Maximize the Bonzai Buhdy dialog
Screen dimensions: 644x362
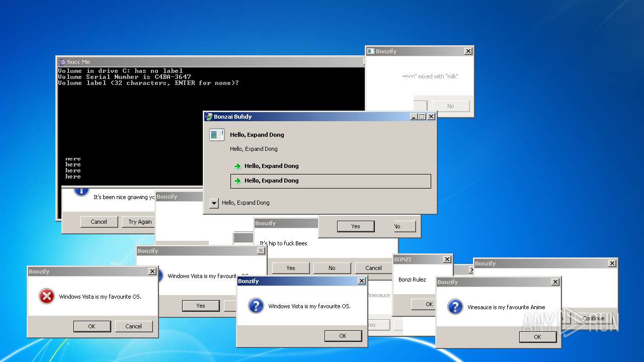[422, 117]
